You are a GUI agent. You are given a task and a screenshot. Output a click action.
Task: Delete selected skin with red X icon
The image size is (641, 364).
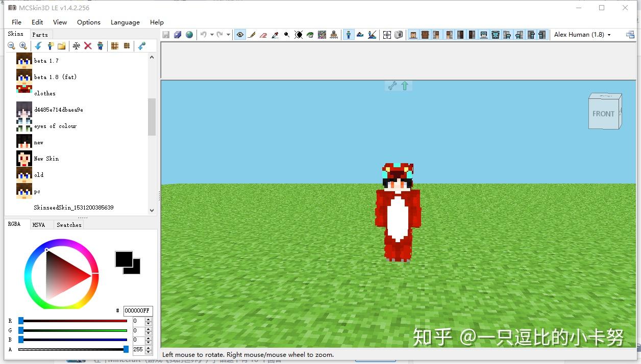click(x=88, y=46)
